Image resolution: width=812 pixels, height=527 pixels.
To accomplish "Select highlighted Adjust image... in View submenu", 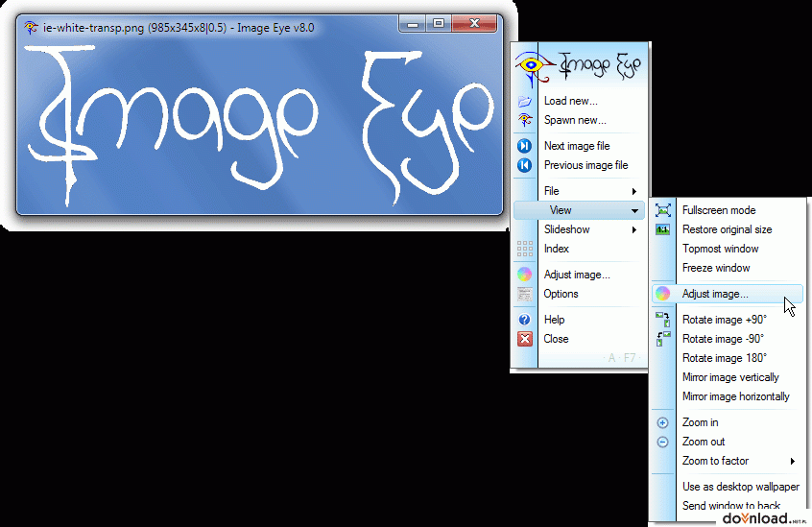I will (728, 294).
